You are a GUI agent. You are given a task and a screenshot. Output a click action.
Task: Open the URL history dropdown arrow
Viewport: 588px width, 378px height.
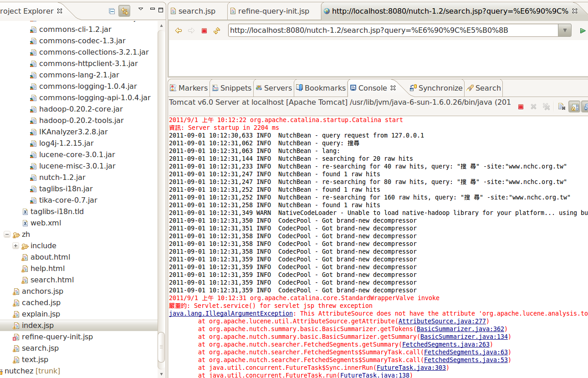(565, 31)
